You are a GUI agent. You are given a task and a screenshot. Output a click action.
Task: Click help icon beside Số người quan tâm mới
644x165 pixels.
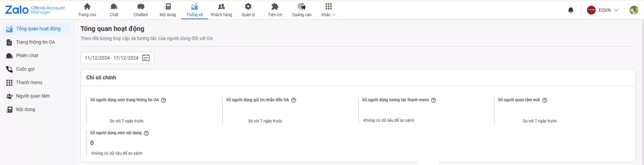click(544, 100)
